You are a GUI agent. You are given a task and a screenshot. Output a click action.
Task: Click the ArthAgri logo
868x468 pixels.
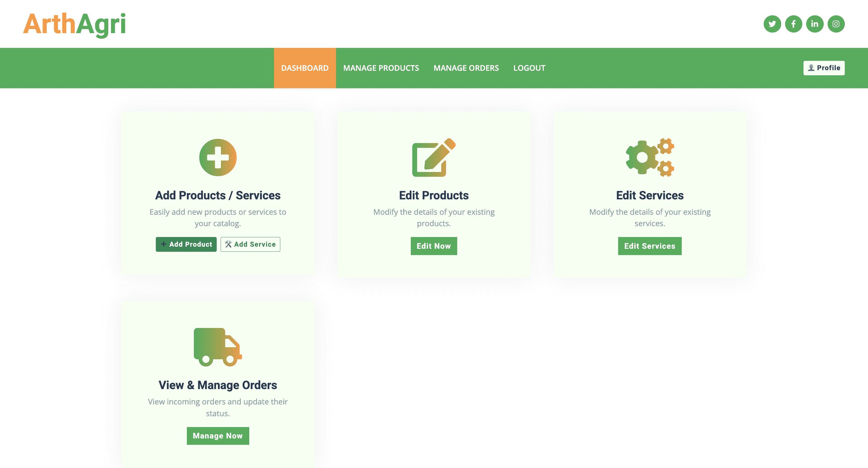(x=74, y=24)
